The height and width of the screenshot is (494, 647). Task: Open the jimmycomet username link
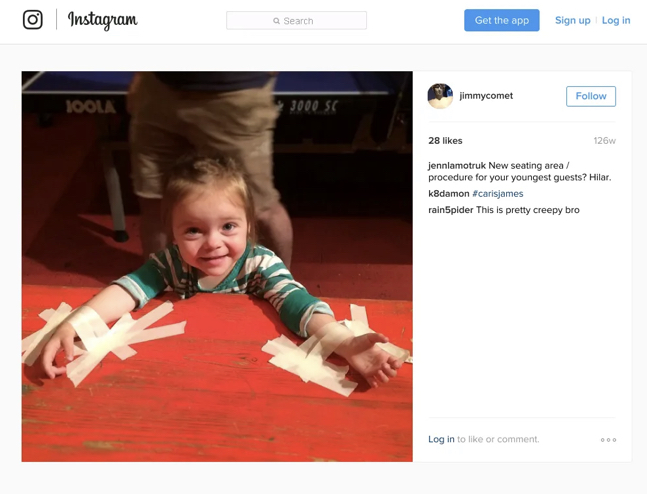coord(486,96)
